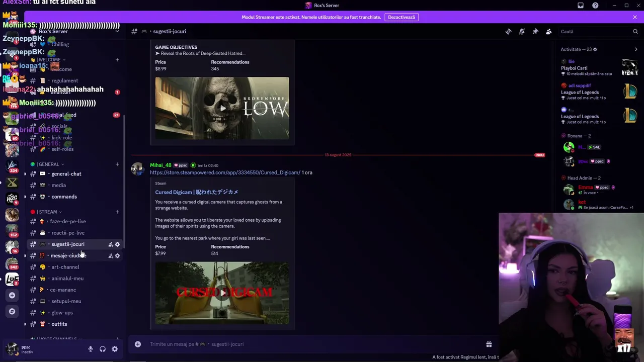Image resolution: width=644 pixels, height=362 pixels.
Task: Open the kick-role channel
Action: click(x=74, y=138)
